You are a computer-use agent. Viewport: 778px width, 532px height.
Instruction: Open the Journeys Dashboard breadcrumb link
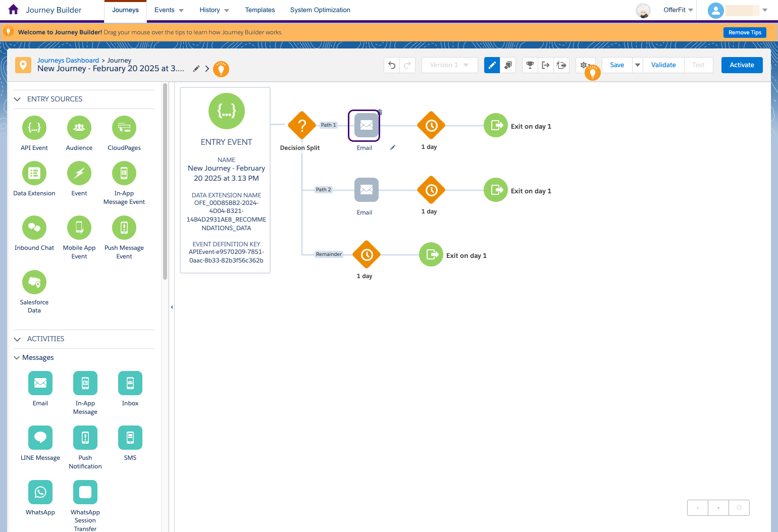pos(68,60)
